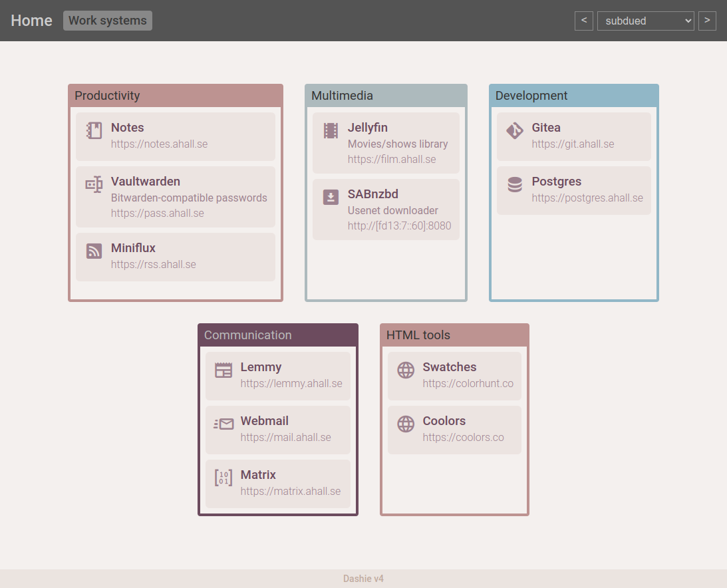Click the Swatches globe icon
Screen dimensions: 727x588
point(406,370)
